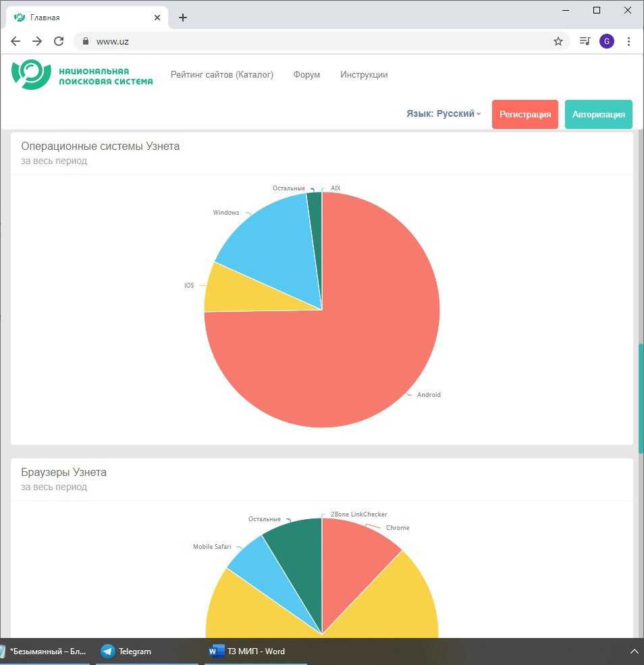
Task: Open Безымянный notepad taskbar item
Action: pyautogui.click(x=45, y=651)
